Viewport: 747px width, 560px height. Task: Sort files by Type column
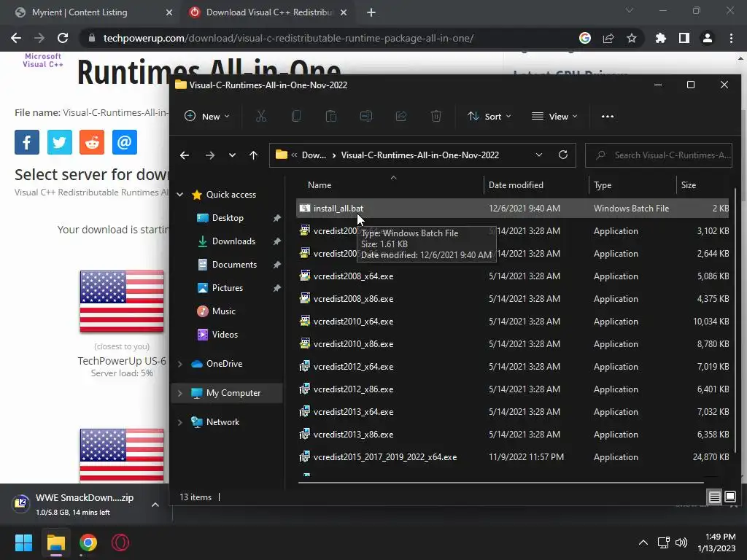coord(632,184)
